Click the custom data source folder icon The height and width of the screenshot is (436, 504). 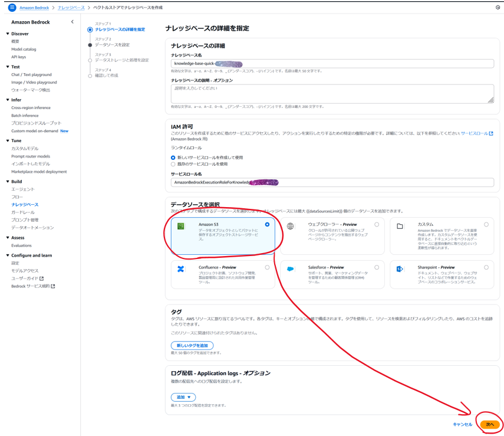(x=400, y=226)
